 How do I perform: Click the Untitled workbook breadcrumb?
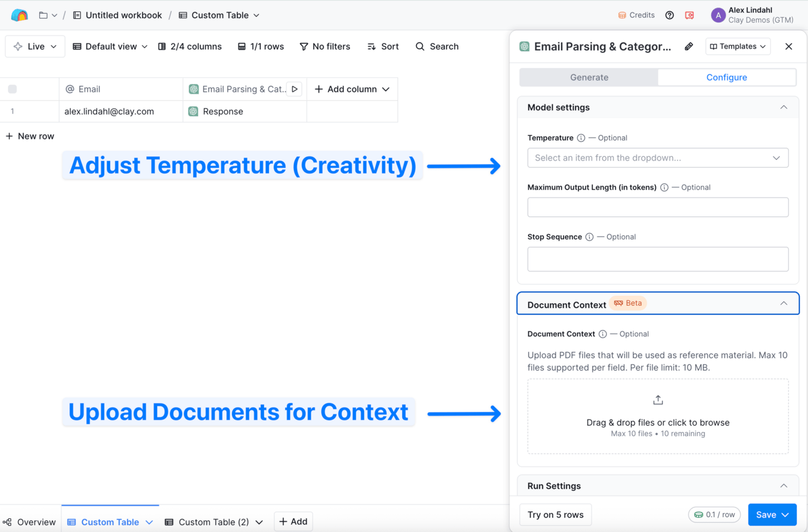[118, 15]
